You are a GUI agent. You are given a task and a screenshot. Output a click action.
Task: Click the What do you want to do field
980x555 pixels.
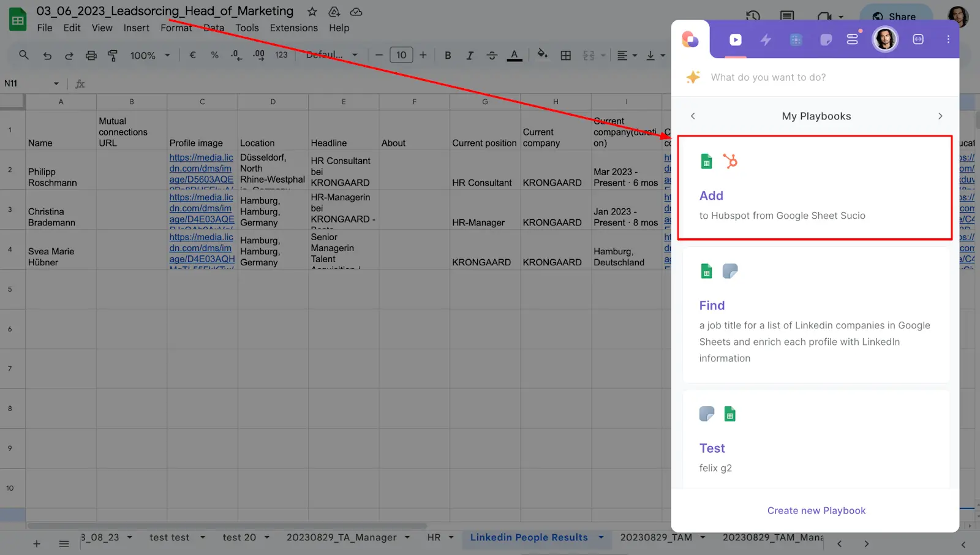pyautogui.click(x=815, y=77)
